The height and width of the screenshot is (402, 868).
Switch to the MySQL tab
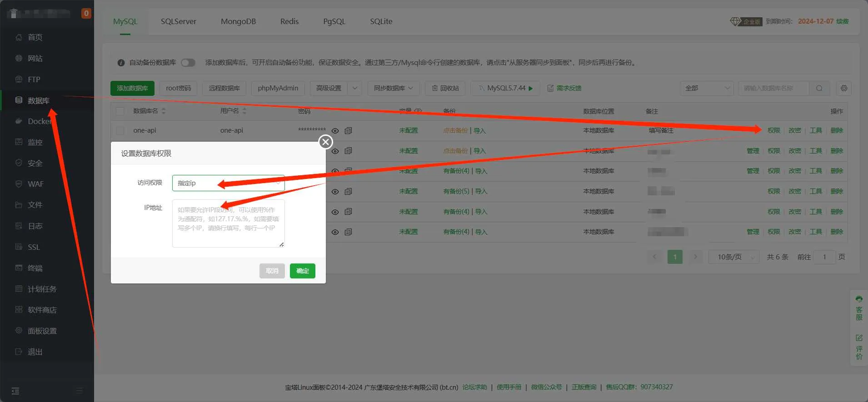125,21
